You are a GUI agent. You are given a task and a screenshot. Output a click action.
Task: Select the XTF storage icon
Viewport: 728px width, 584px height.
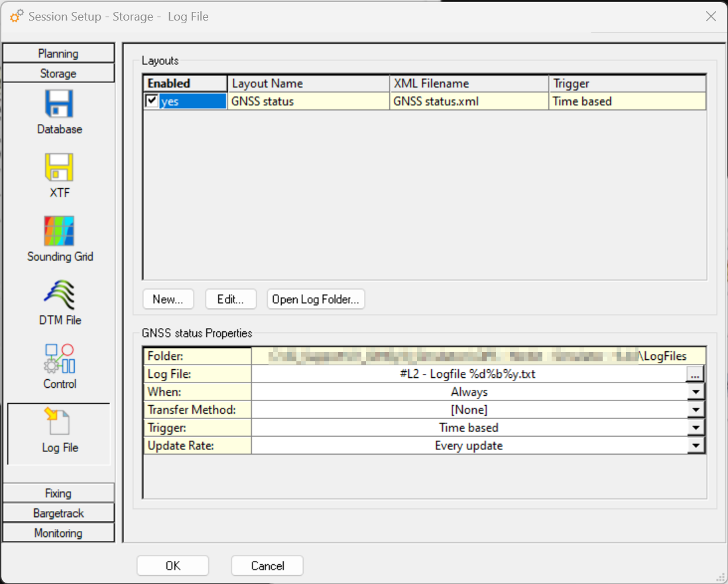coord(59,168)
